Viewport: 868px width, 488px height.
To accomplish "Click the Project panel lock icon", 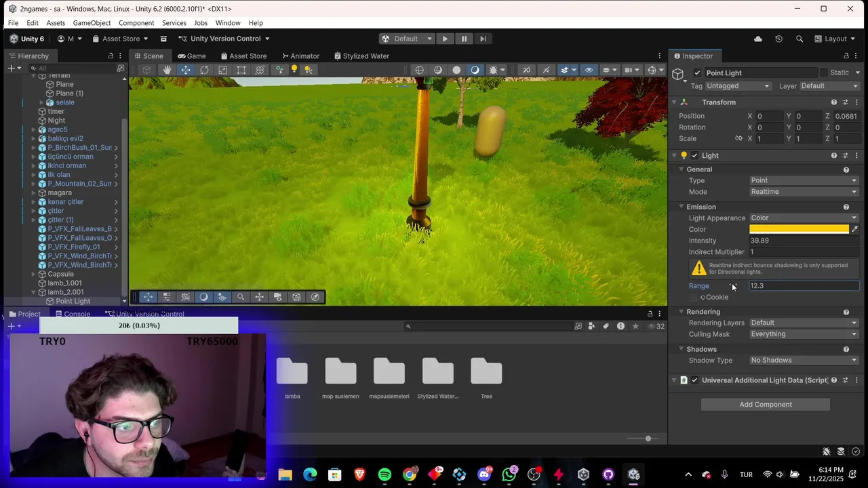I will point(650,314).
